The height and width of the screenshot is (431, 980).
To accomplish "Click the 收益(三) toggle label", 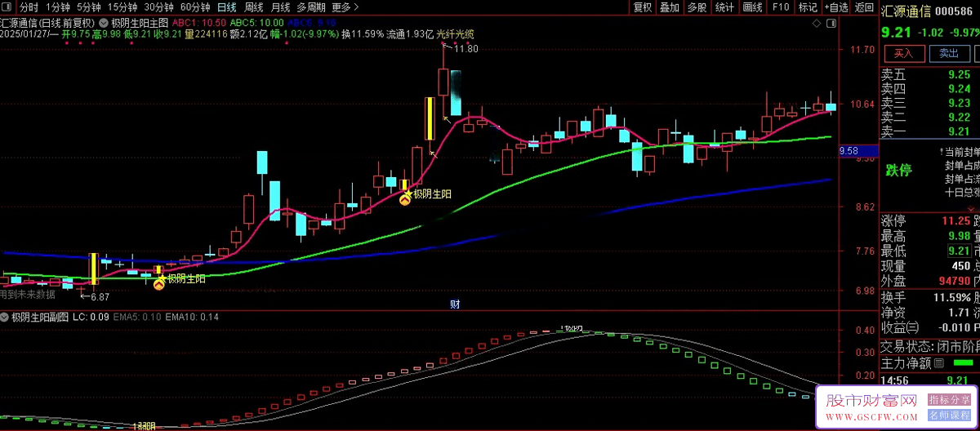I will 900,327.
